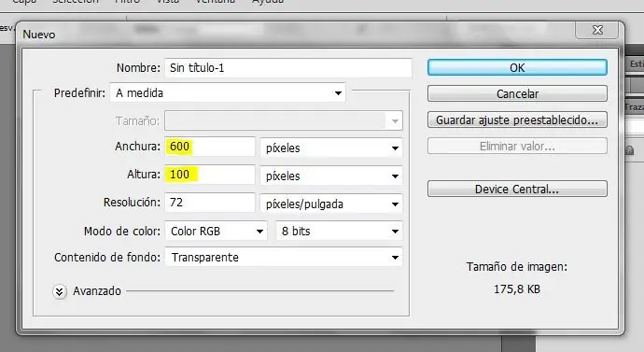
Task: Close the Nuevo dialog with X
Action: coord(597,30)
